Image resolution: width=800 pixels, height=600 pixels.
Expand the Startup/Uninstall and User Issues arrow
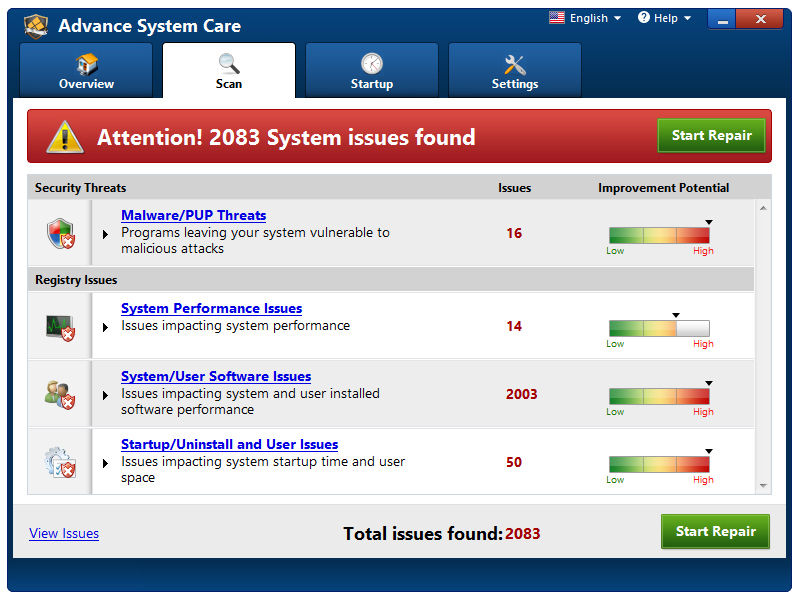105,463
